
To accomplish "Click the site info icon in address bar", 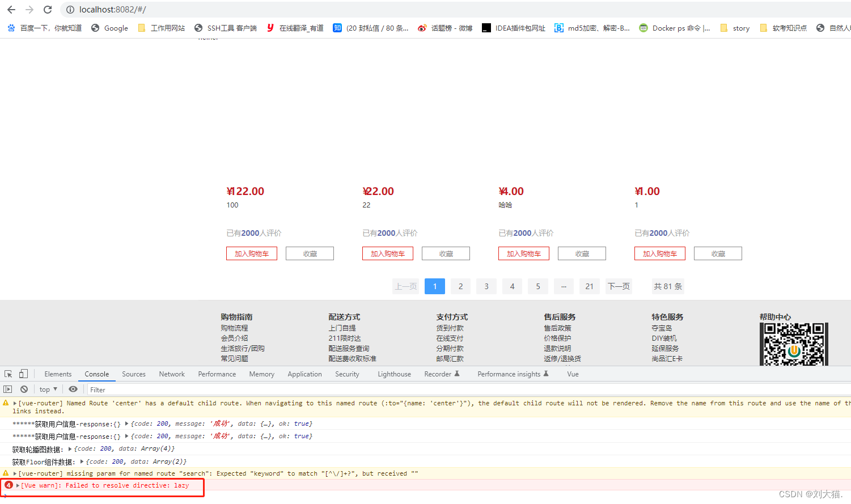I will pos(70,10).
